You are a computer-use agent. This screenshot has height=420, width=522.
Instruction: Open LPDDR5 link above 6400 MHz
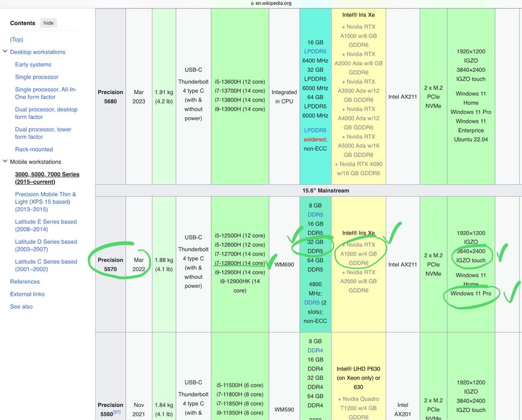pos(315,52)
